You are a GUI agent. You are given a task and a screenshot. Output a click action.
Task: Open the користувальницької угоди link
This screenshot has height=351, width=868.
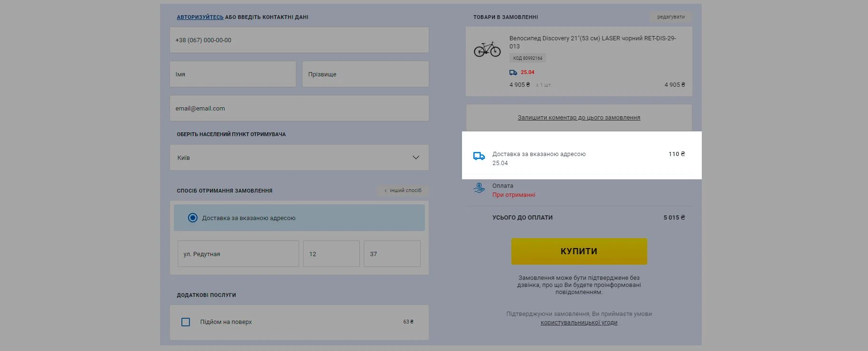[x=579, y=323]
